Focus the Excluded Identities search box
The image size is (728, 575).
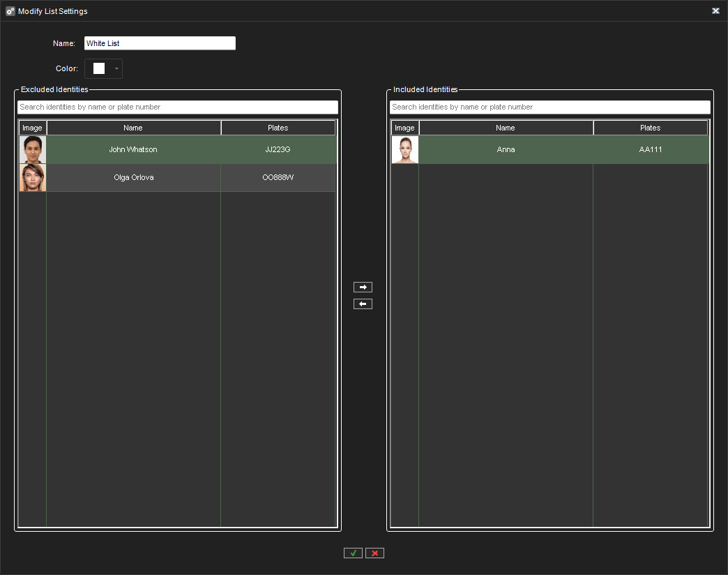178,107
